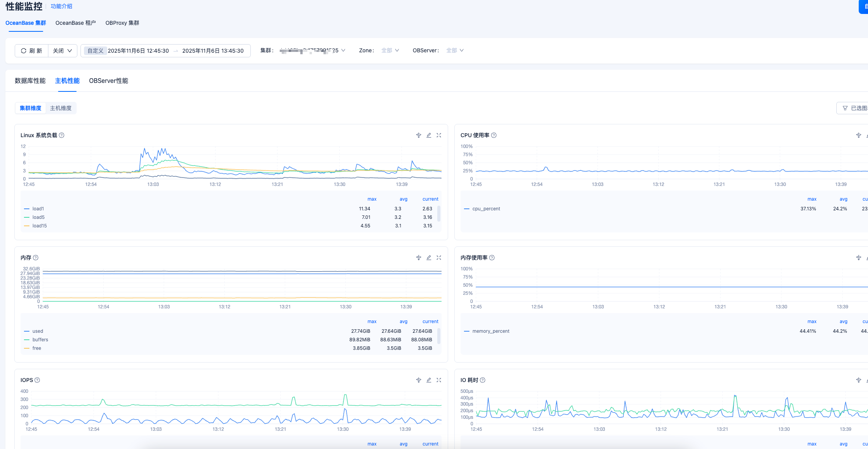Click the edit pencil icon on 内存 chart
868x449 pixels.
429,258
